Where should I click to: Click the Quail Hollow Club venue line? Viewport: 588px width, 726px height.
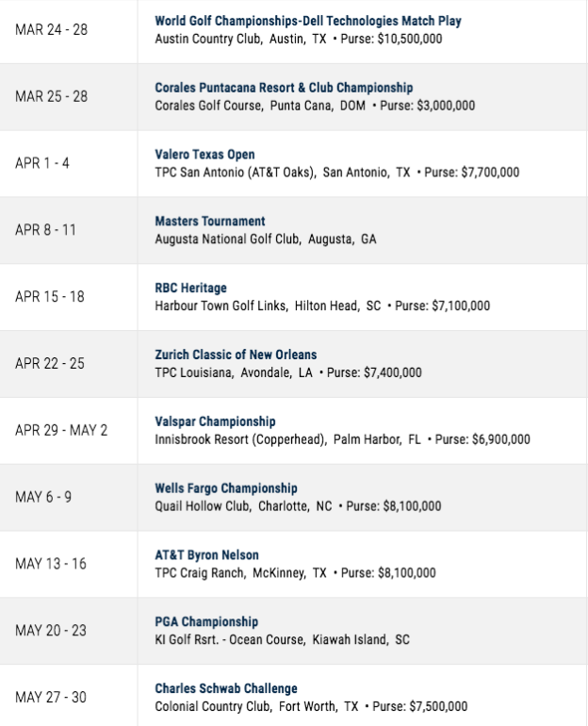pyautogui.click(x=298, y=506)
